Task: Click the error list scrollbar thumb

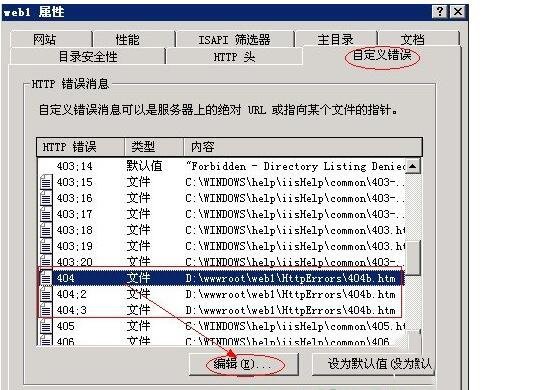Action: point(413,258)
